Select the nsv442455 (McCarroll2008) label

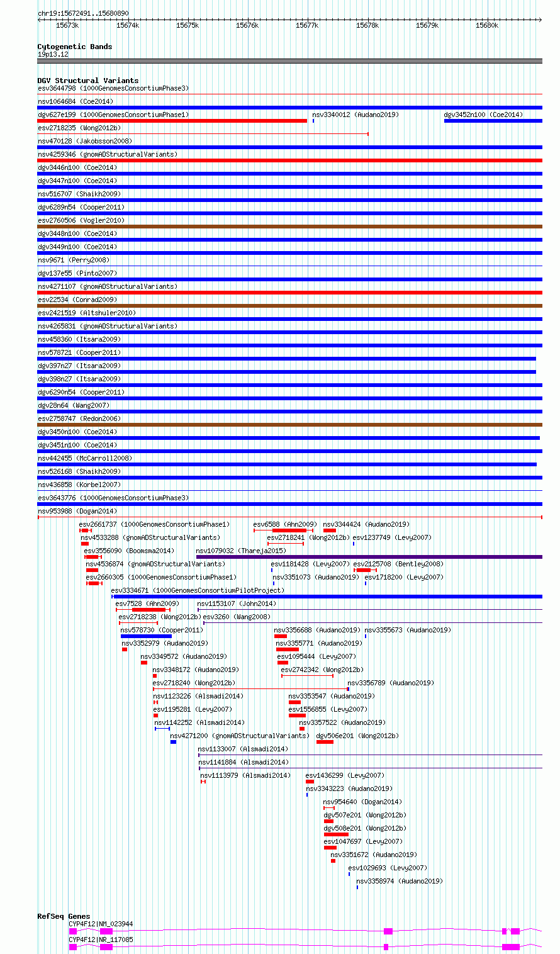point(85,459)
